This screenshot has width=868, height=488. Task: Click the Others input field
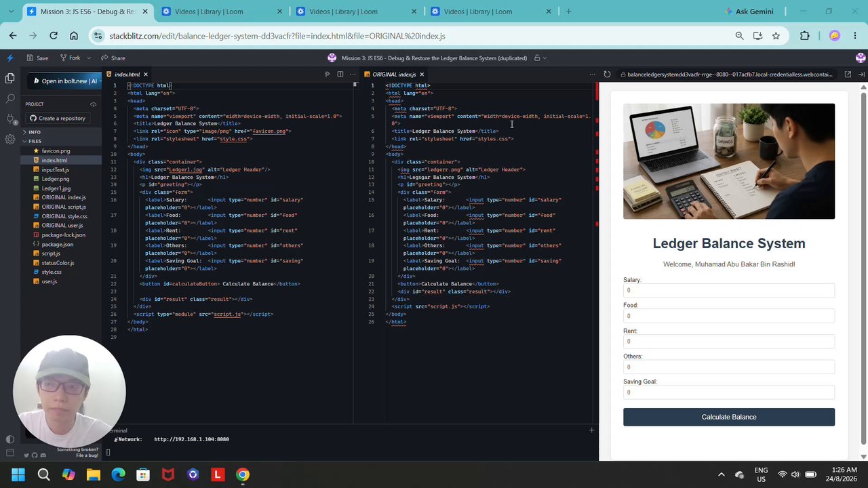(729, 367)
